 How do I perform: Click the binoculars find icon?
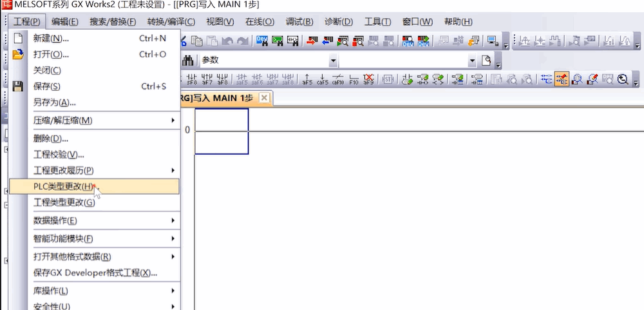pos(187,61)
